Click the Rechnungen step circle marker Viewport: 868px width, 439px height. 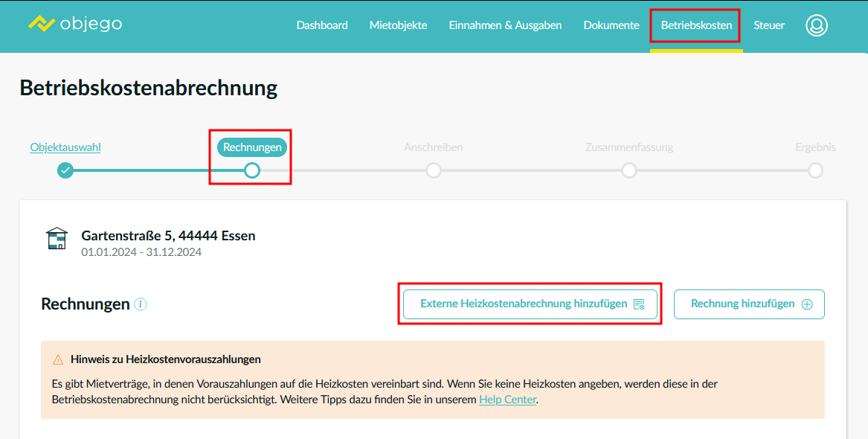point(252,170)
